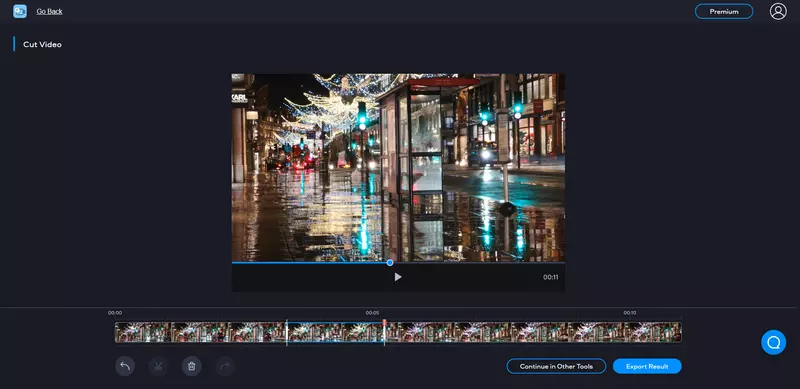Click the video progress slider handle
The image size is (800, 389).
click(390, 262)
